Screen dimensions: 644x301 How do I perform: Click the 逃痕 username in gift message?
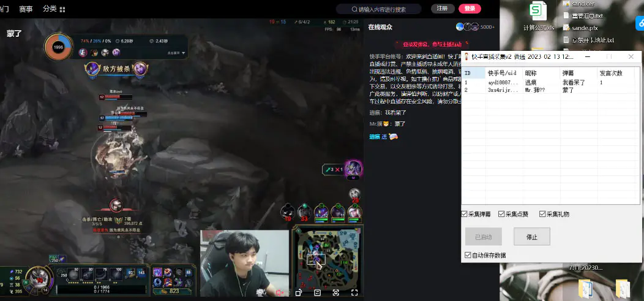375,137
